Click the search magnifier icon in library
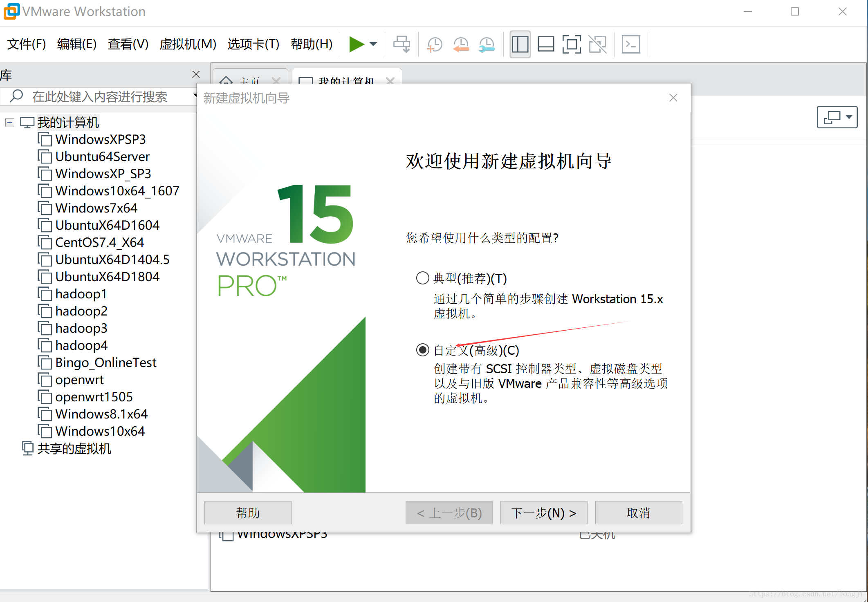This screenshot has height=602, width=868. coord(16,96)
